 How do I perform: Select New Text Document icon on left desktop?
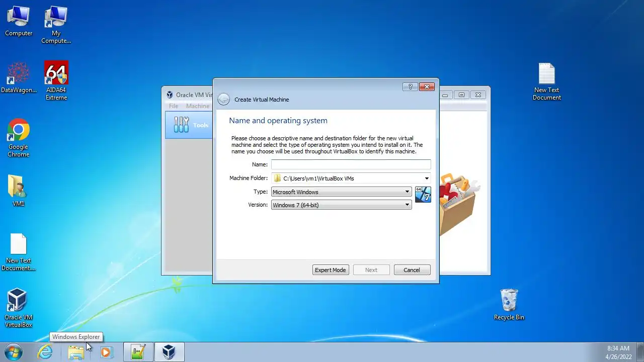(x=19, y=252)
